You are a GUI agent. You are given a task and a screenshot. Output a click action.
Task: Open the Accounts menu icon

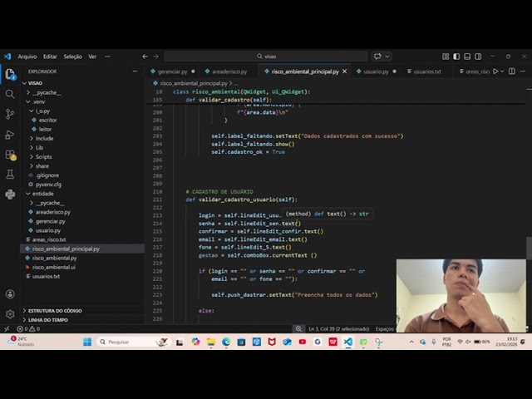pyautogui.click(x=10, y=293)
